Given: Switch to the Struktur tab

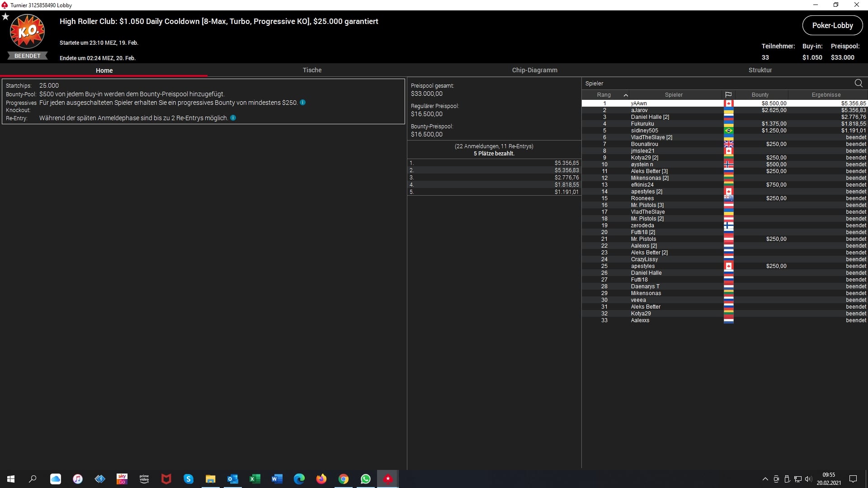Looking at the screenshot, I should (760, 70).
